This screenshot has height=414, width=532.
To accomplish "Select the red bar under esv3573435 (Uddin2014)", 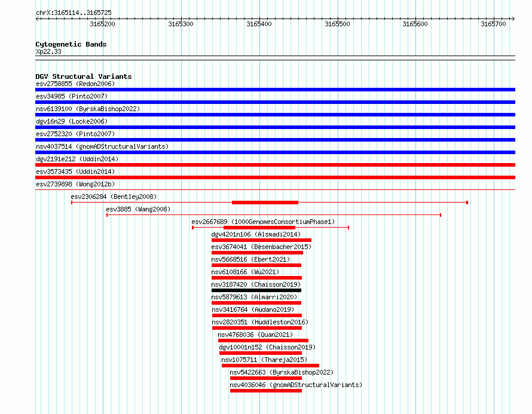I will [x=275, y=177].
